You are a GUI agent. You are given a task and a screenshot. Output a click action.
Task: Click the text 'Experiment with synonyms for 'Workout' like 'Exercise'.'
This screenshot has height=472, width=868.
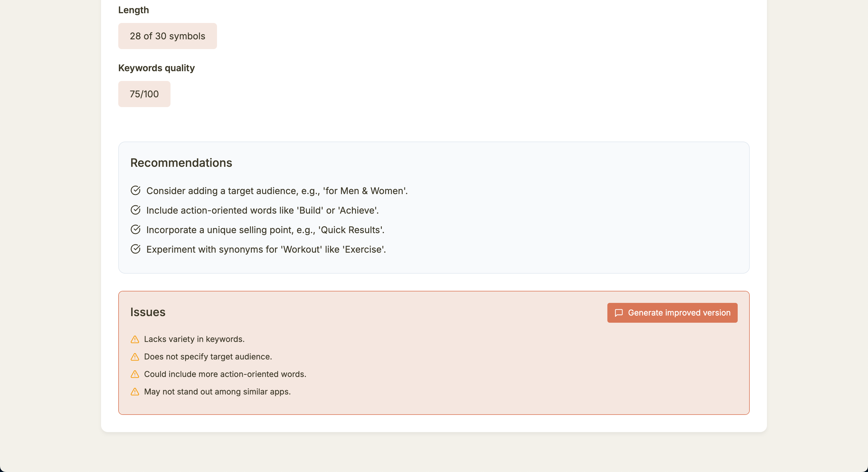(x=266, y=249)
